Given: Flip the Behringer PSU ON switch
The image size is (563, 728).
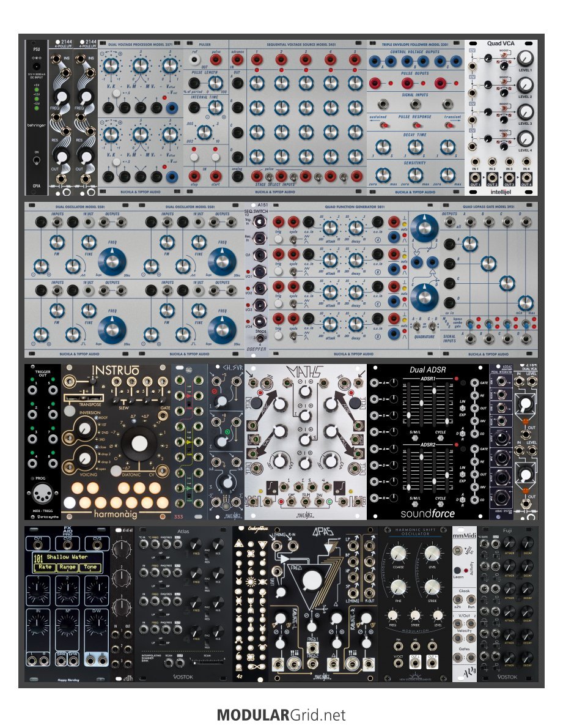Looking at the screenshot, I should point(36,161).
